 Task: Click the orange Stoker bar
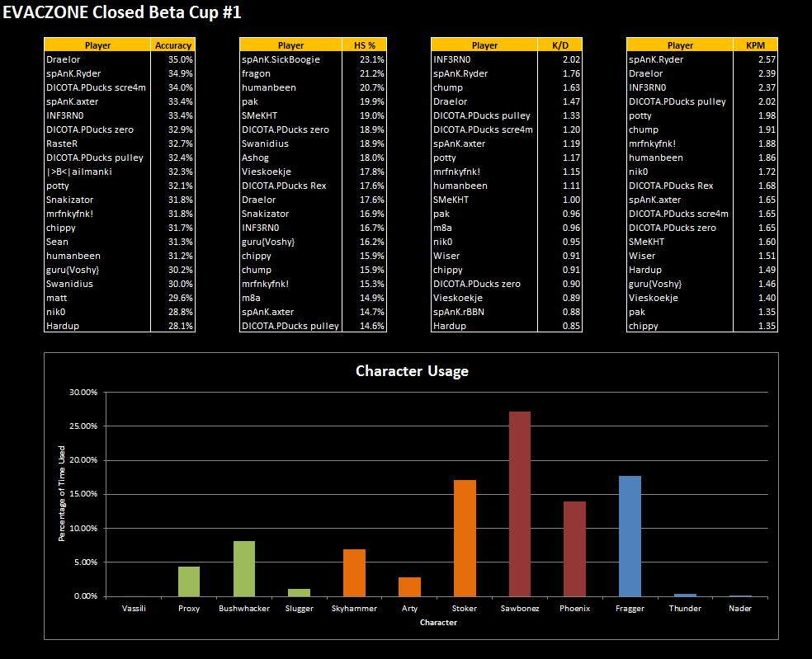(465, 538)
